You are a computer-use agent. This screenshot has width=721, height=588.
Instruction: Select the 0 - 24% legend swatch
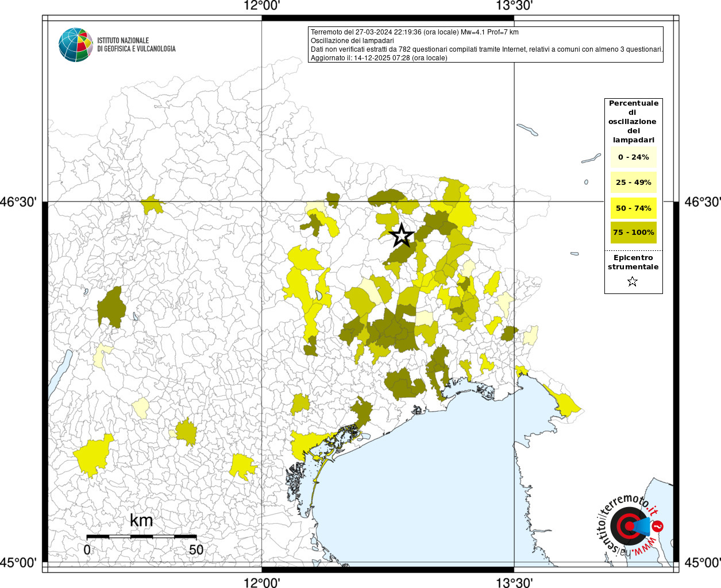(634, 157)
